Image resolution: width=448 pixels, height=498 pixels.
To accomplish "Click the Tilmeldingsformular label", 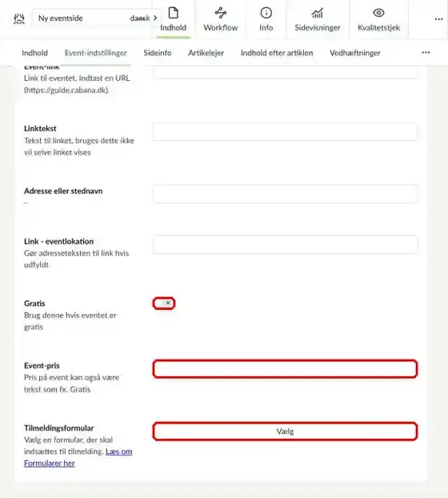I will (x=59, y=428).
